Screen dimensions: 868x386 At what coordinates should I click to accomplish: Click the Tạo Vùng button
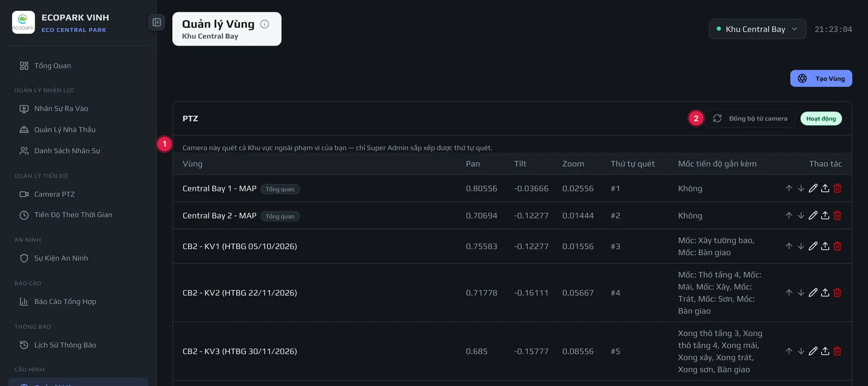point(821,79)
